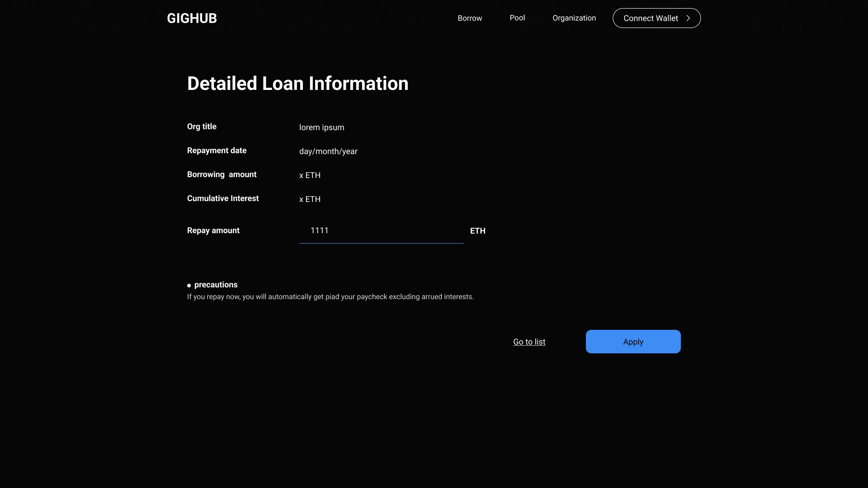
Task: Click the Repayment date label
Action: pos(217,150)
